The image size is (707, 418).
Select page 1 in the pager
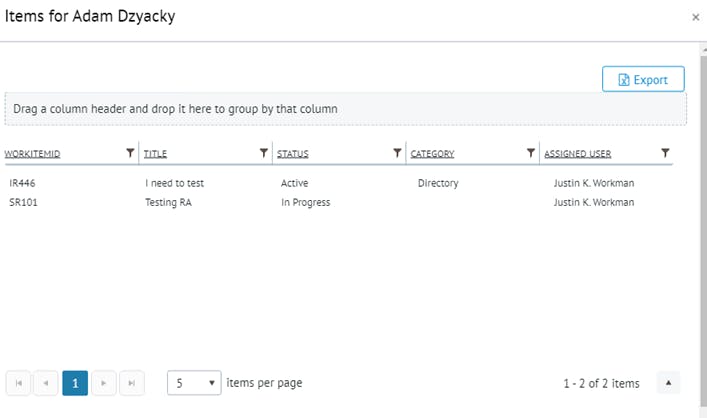75,383
